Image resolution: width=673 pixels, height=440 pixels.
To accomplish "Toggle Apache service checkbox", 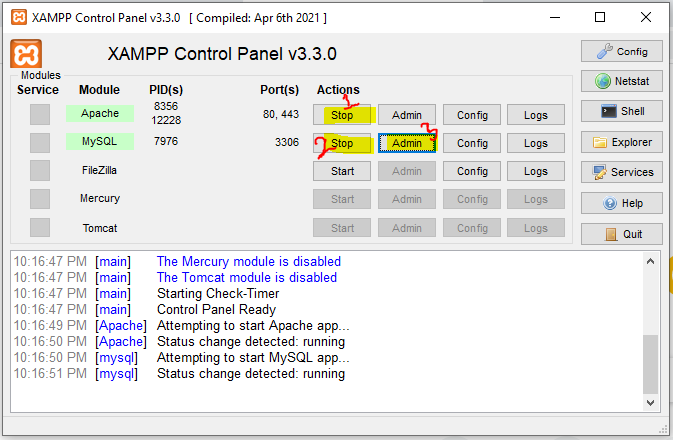I will tap(40, 115).
